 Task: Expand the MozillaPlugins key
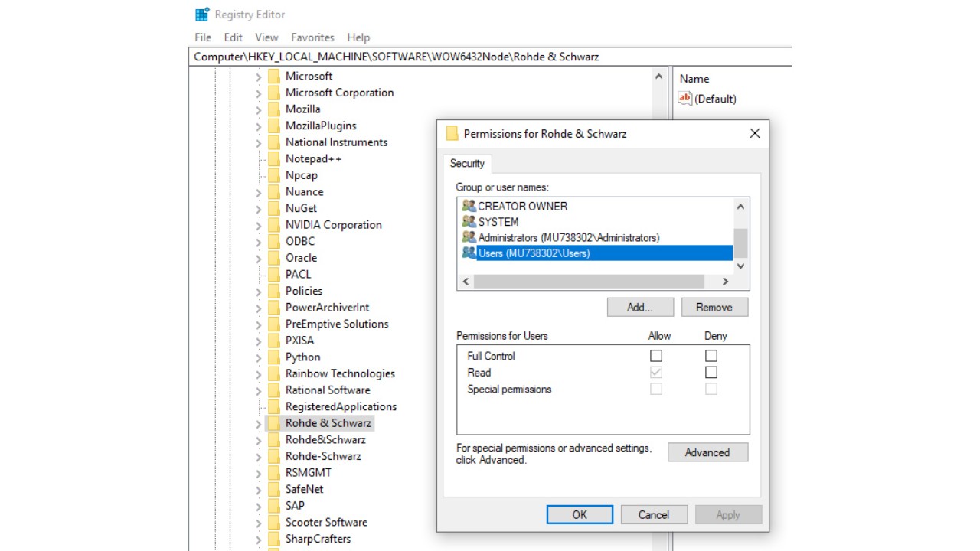[259, 126]
